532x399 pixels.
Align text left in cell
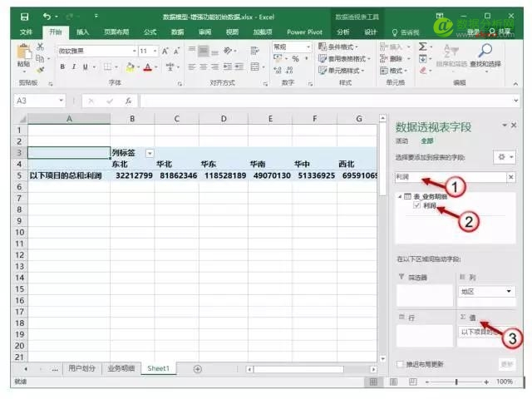[192, 66]
